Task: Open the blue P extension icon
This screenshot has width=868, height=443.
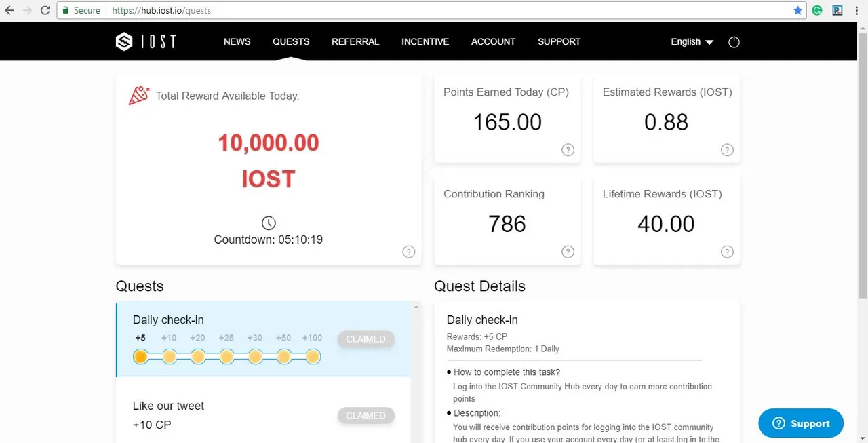Action: point(837,11)
